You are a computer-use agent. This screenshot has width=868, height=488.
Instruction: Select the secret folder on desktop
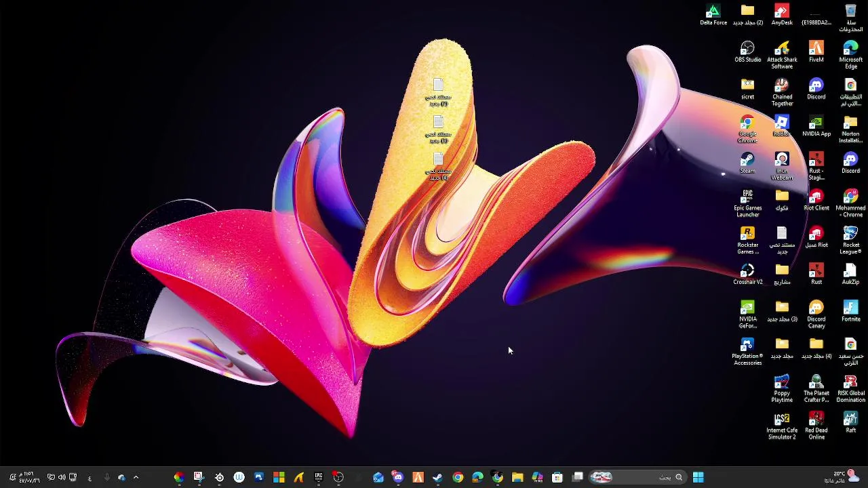pyautogui.click(x=747, y=89)
